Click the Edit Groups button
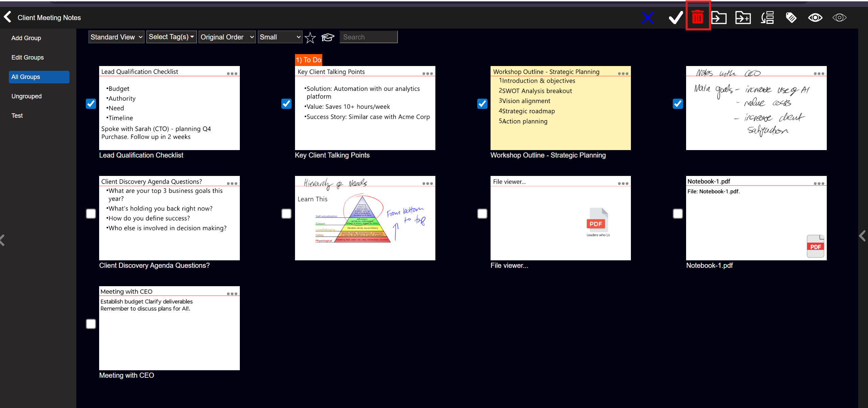 coord(28,58)
